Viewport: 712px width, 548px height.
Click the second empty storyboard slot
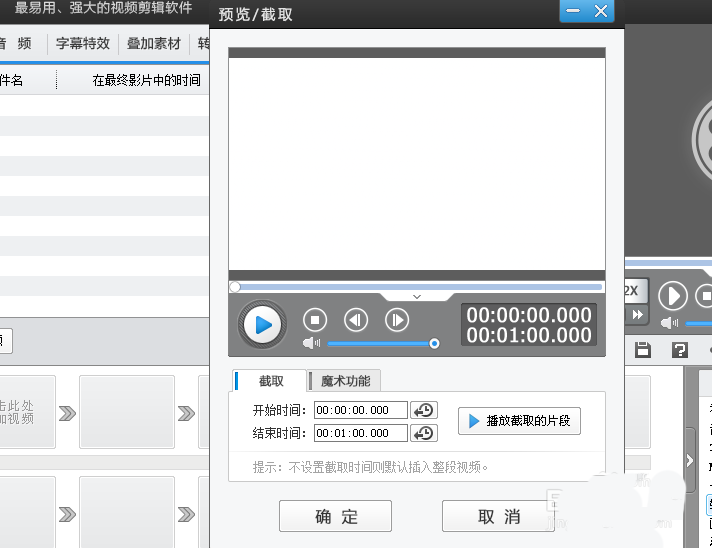click(x=127, y=412)
